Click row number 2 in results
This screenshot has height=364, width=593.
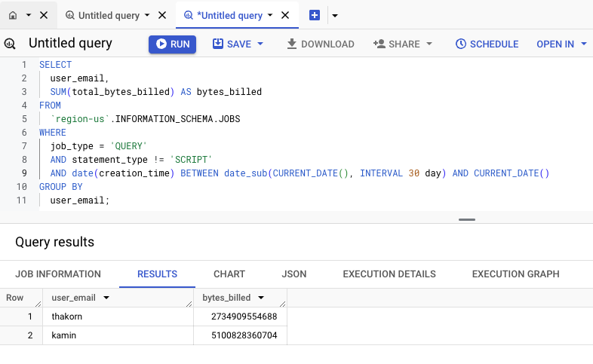coord(30,335)
